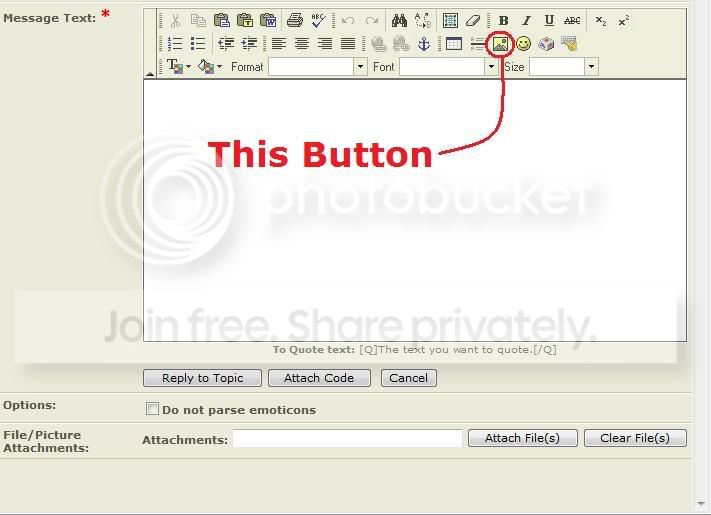The width and height of the screenshot is (711, 515).
Task: Click the Paste from Word icon
Action: (x=268, y=20)
